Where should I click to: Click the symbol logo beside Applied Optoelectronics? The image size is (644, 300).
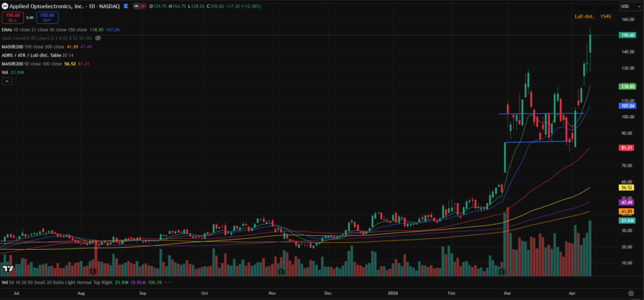(5, 5)
